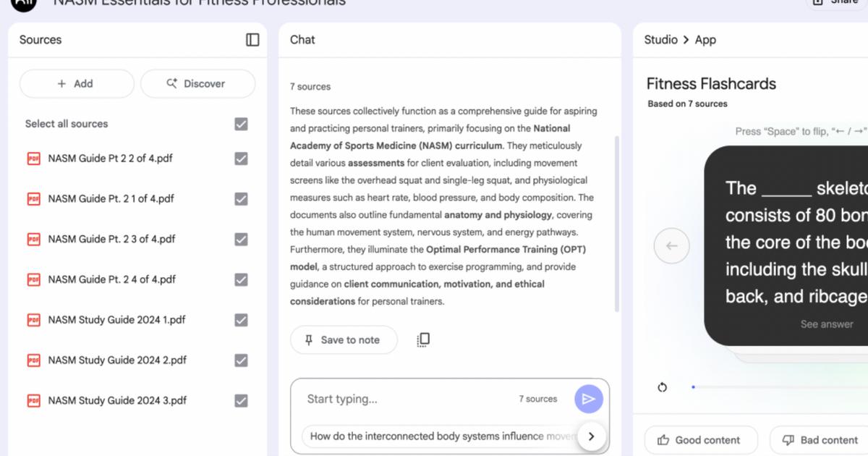Image resolution: width=868 pixels, height=456 pixels.
Task: Collapse the Sources panel using the sidebar icon
Action: point(252,40)
